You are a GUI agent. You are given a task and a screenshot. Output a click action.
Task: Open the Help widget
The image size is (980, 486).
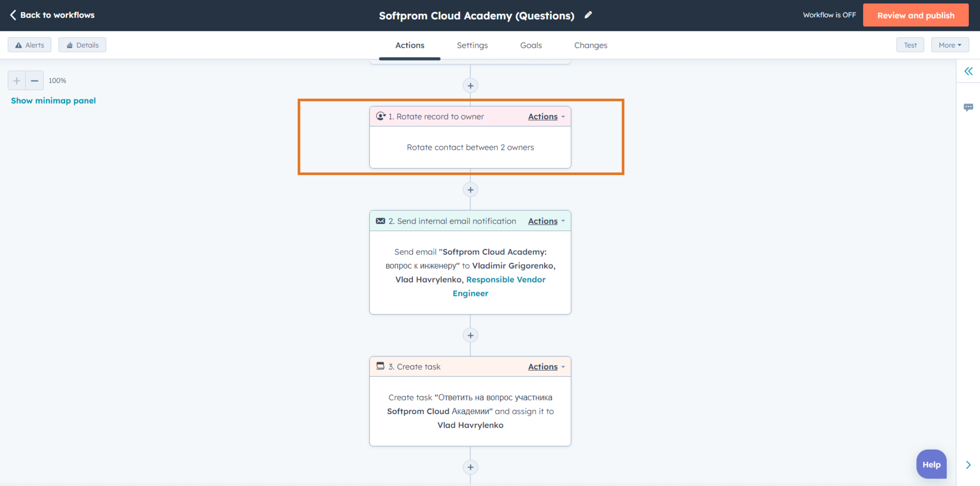pyautogui.click(x=931, y=464)
